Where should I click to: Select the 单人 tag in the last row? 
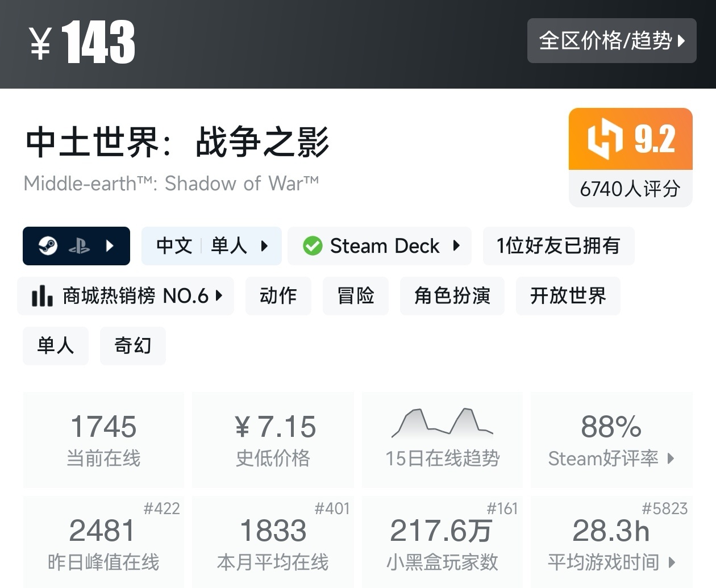pyautogui.click(x=56, y=345)
